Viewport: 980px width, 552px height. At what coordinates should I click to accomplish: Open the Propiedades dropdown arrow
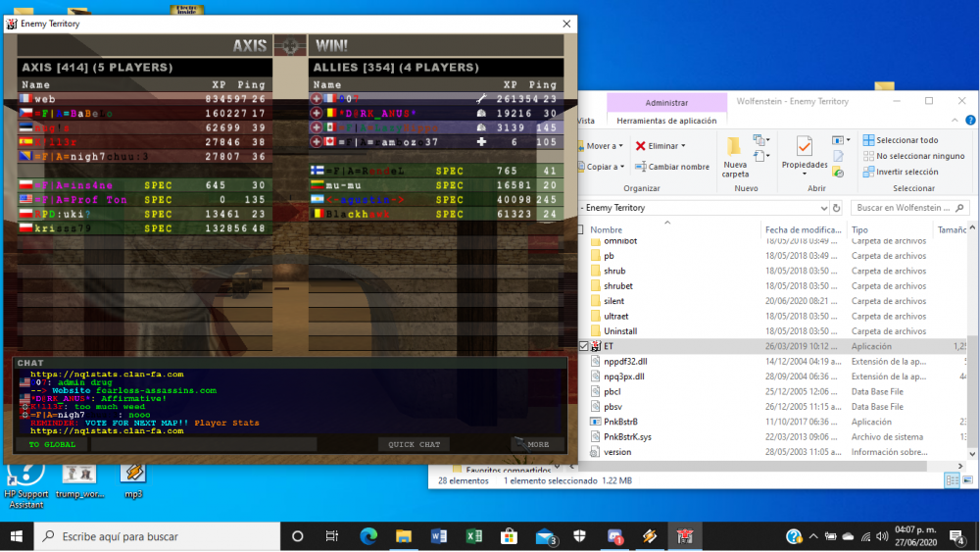point(804,174)
